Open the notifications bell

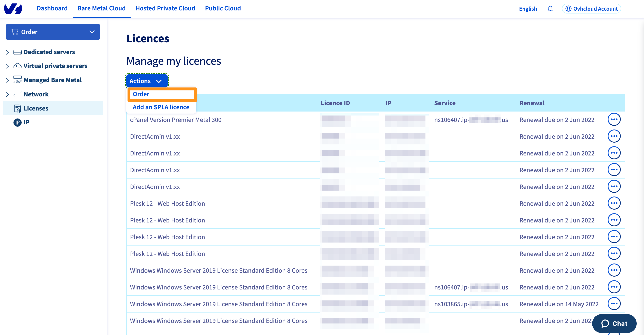click(x=550, y=9)
